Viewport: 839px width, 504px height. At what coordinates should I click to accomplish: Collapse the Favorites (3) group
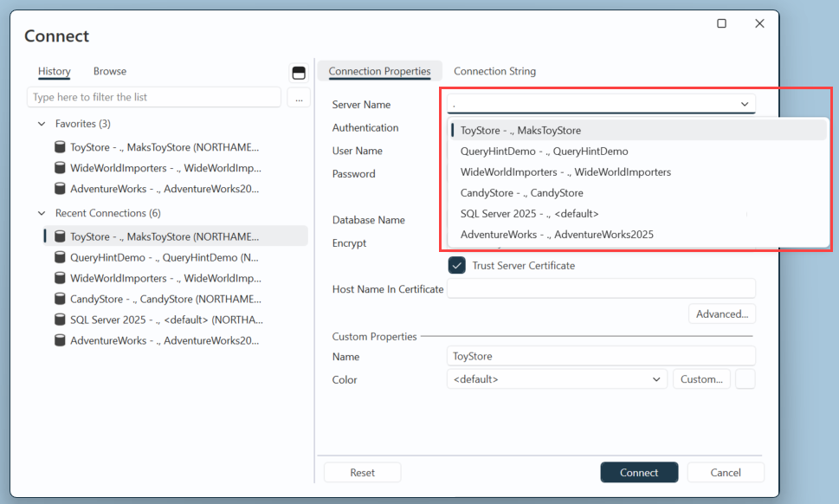[42, 124]
